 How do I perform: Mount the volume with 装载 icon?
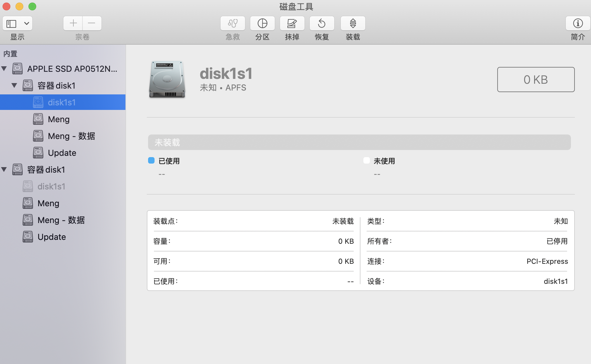pos(353,23)
